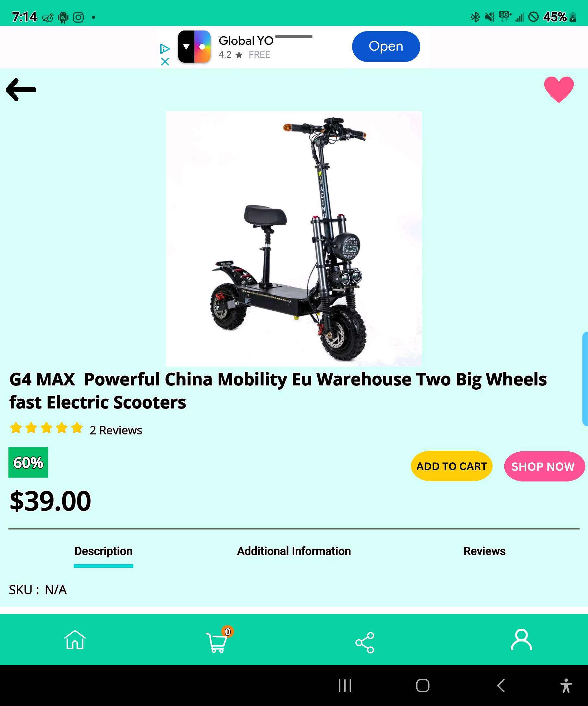
Task: Click the Open button in ad
Action: point(386,46)
